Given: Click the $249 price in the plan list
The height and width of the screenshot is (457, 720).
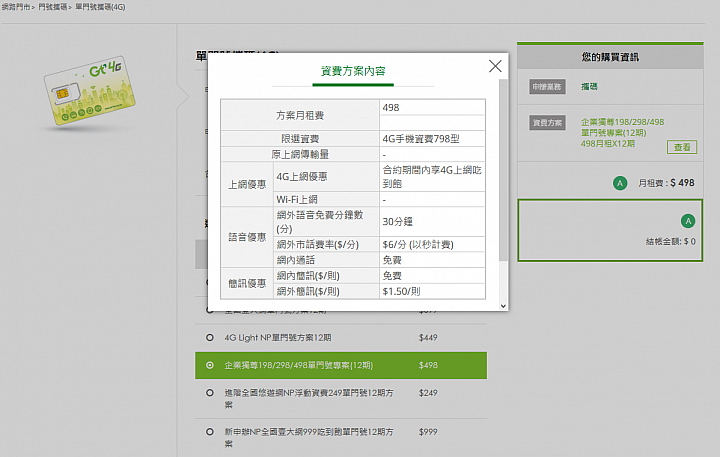Looking at the screenshot, I should click(428, 393).
